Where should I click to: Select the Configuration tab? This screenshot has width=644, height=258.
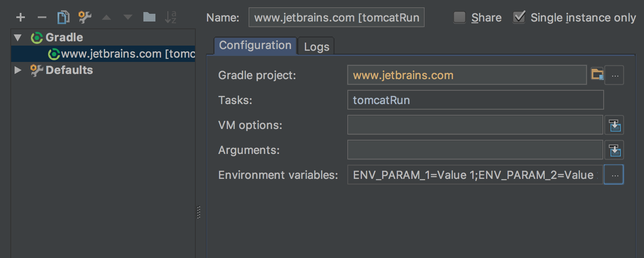point(255,46)
